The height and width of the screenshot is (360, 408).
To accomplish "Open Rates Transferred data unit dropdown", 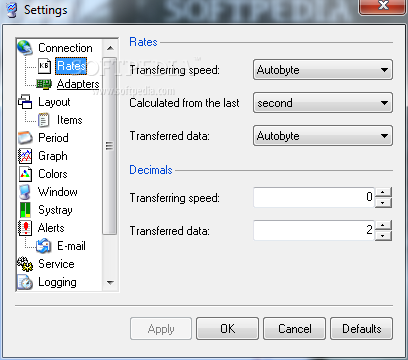I will pyautogui.click(x=323, y=136).
